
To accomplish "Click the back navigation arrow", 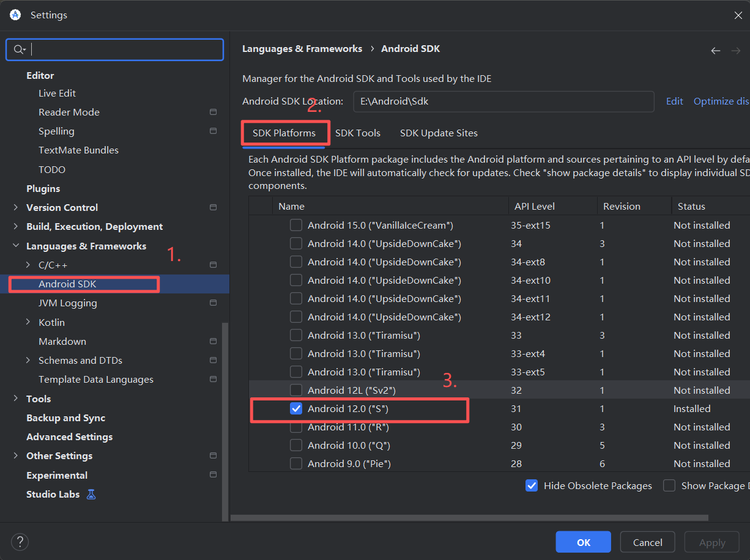I will click(715, 51).
